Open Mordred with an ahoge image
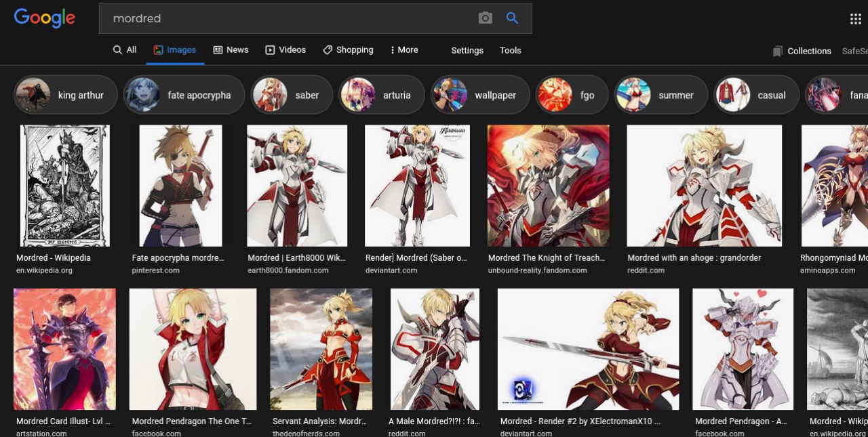 click(x=705, y=186)
